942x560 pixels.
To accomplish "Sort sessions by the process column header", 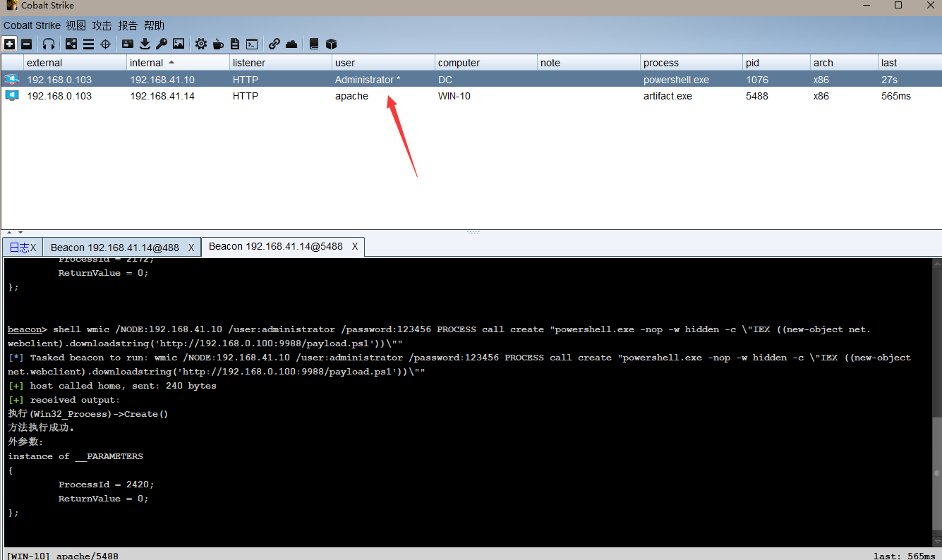I will click(692, 63).
